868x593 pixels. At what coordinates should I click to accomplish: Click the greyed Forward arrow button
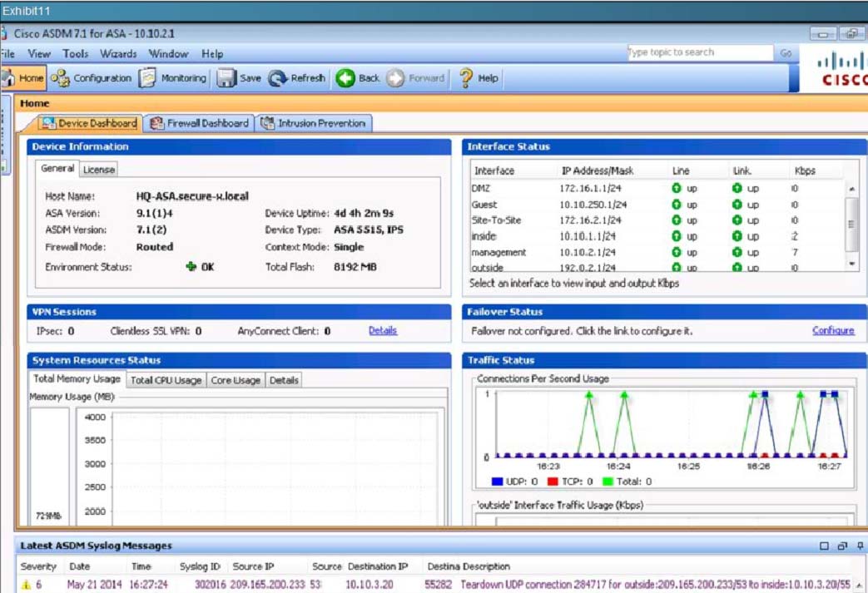[x=416, y=78]
